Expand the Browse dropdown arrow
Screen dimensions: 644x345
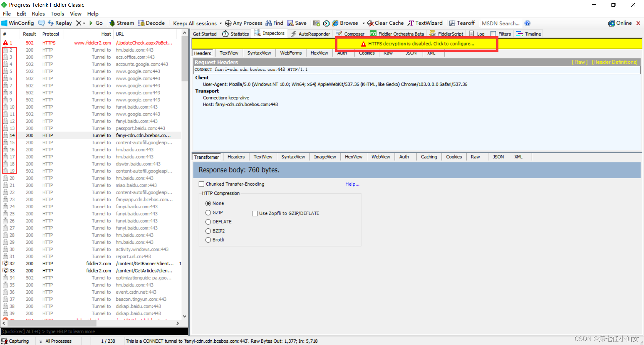(x=364, y=23)
